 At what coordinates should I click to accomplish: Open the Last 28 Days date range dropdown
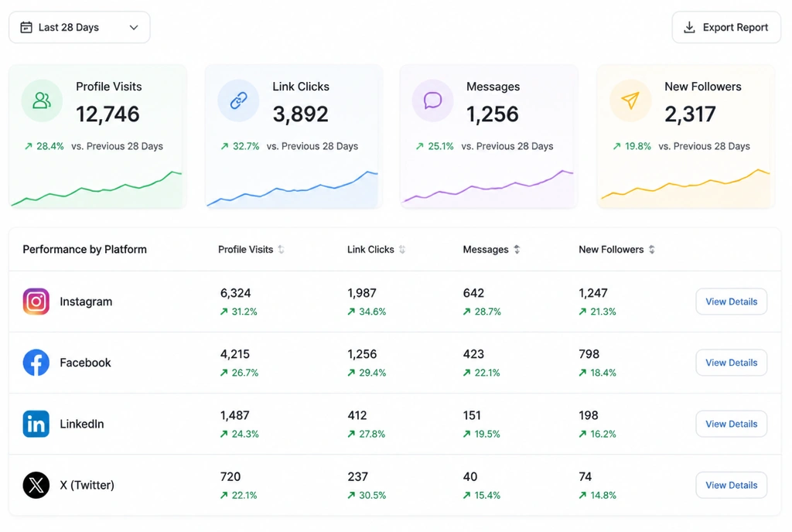80,27
